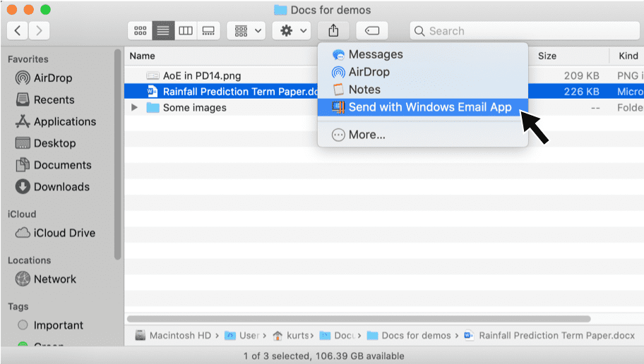Click the More ellipsis icon
Screen dimensions: 644x364
point(338,135)
